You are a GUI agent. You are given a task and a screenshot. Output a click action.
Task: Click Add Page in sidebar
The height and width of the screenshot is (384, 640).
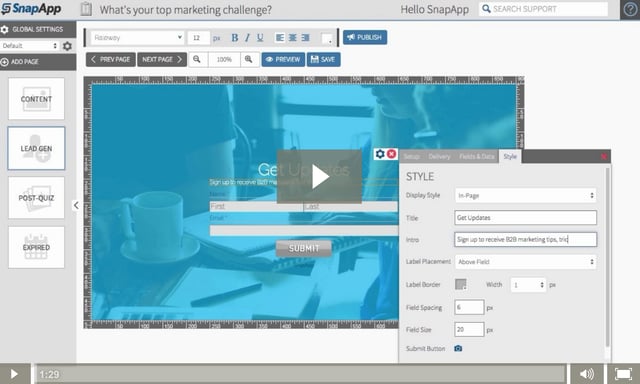[38, 62]
